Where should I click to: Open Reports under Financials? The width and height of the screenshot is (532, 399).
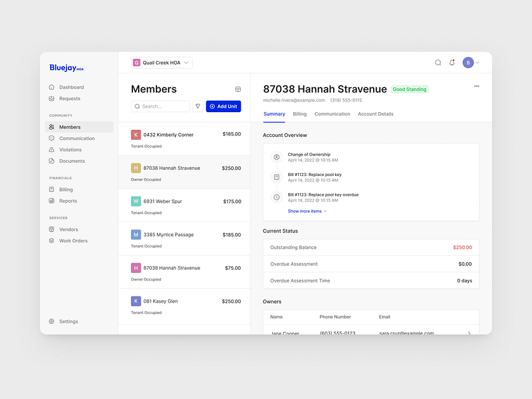[x=68, y=201]
